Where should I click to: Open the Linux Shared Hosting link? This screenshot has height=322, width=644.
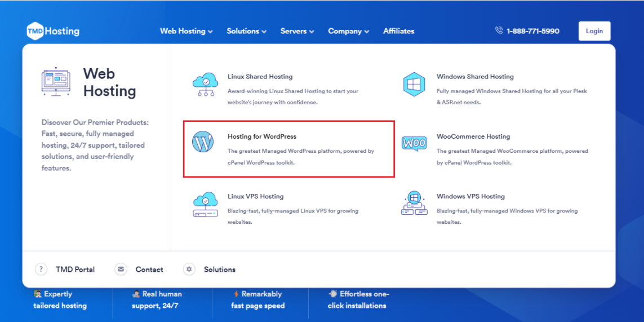[260, 77]
